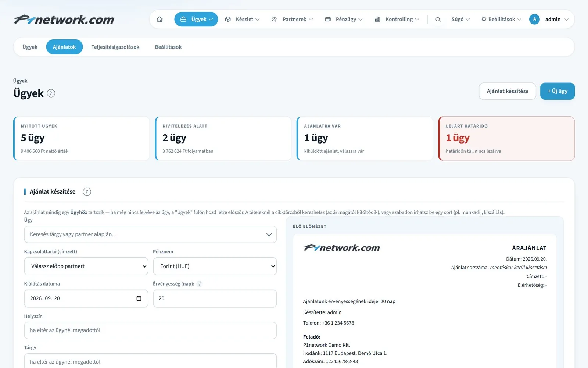Expand the Készlet menu
Screen dimensions: 588x368
[x=243, y=19]
